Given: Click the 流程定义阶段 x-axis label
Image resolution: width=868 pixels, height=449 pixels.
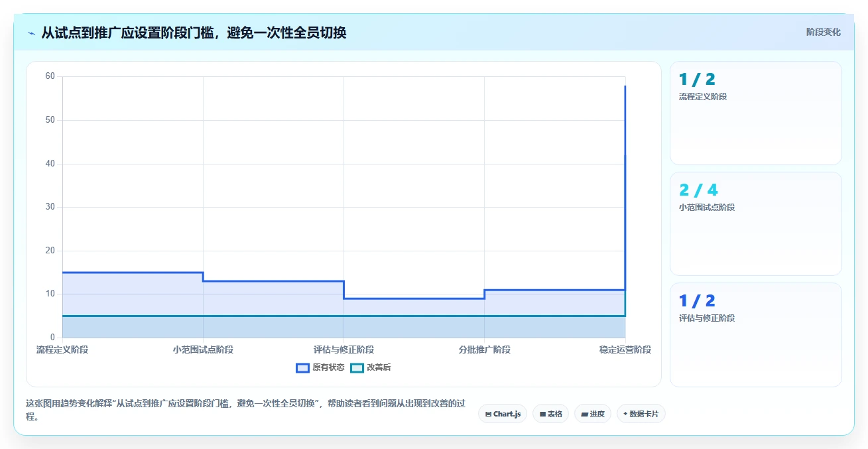Looking at the screenshot, I should [x=62, y=350].
